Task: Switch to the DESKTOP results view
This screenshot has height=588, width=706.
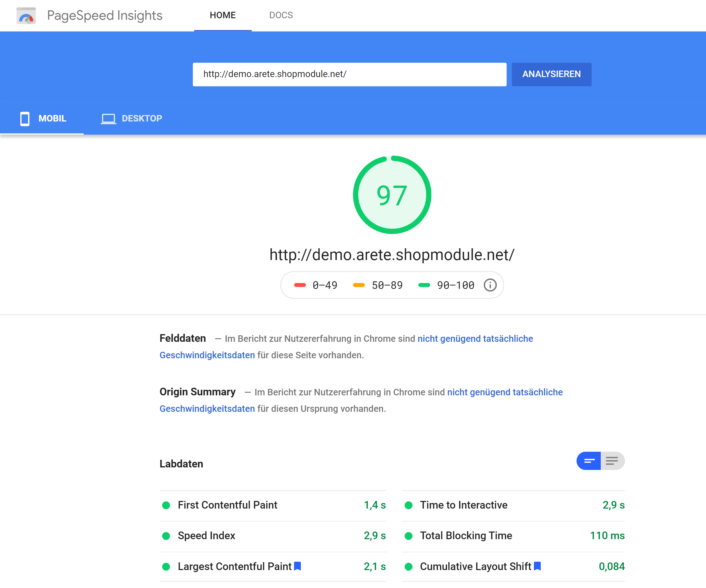Action: coord(132,118)
